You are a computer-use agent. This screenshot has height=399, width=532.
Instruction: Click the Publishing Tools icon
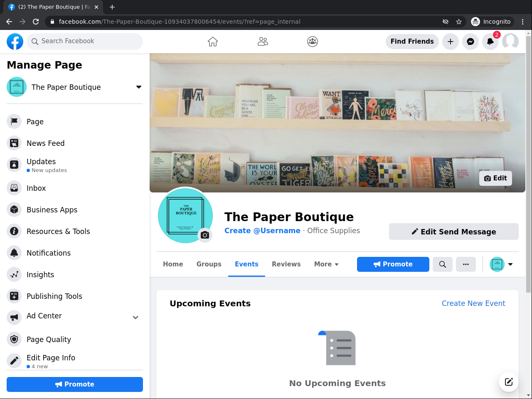pos(14,296)
